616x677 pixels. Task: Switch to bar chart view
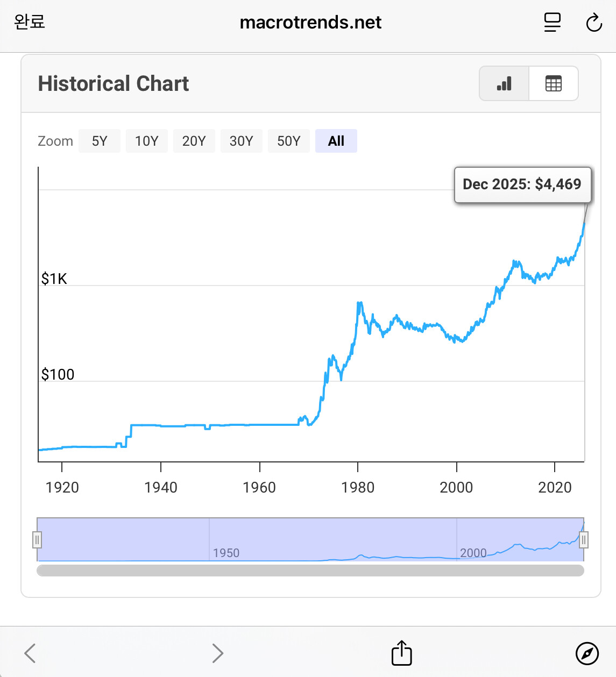tap(504, 83)
